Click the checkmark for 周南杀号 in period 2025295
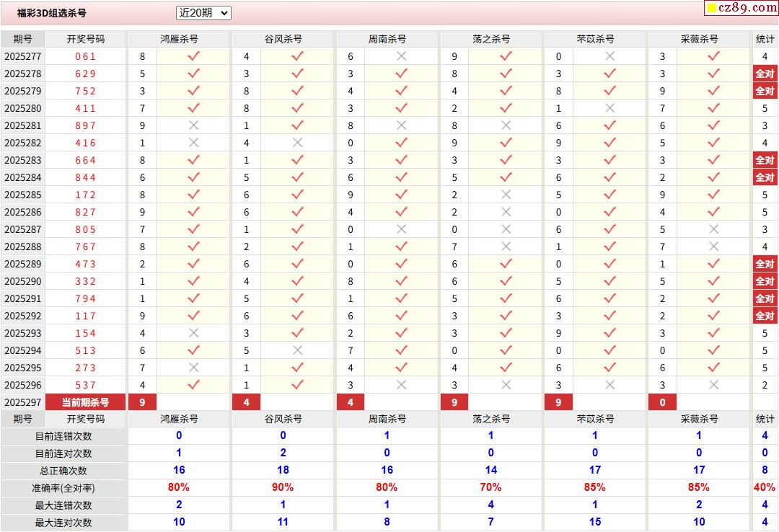The height and width of the screenshot is (532, 779). pos(401,368)
